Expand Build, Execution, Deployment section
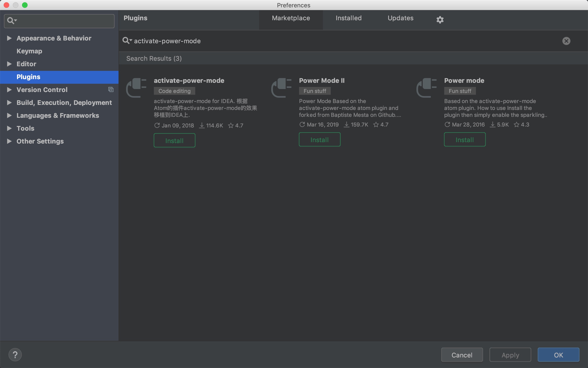The width and height of the screenshot is (588, 368). pos(9,103)
